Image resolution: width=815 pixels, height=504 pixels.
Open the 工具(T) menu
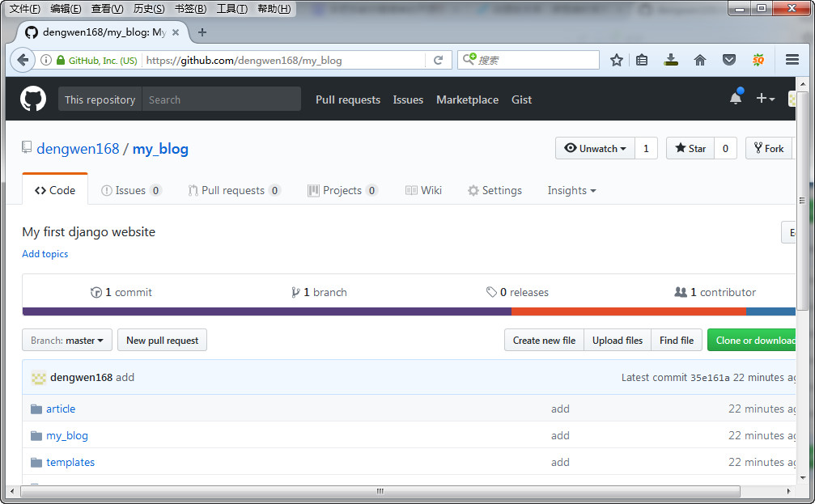[x=231, y=9]
